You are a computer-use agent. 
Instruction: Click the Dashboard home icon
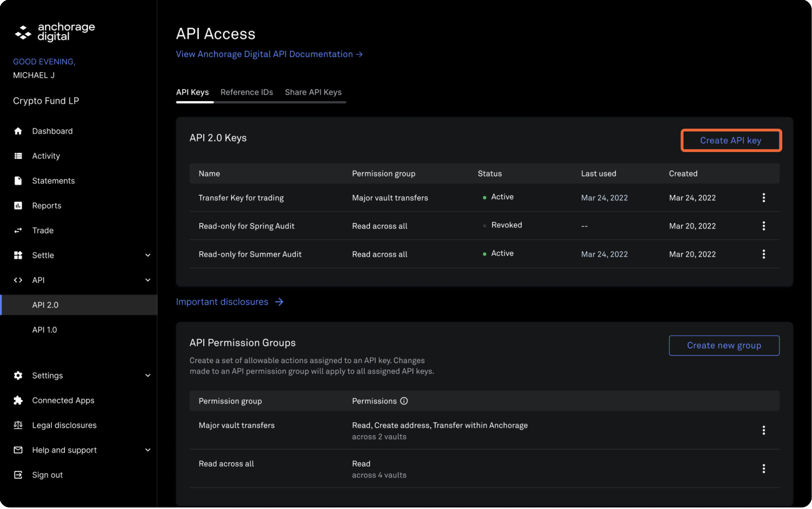(18, 131)
